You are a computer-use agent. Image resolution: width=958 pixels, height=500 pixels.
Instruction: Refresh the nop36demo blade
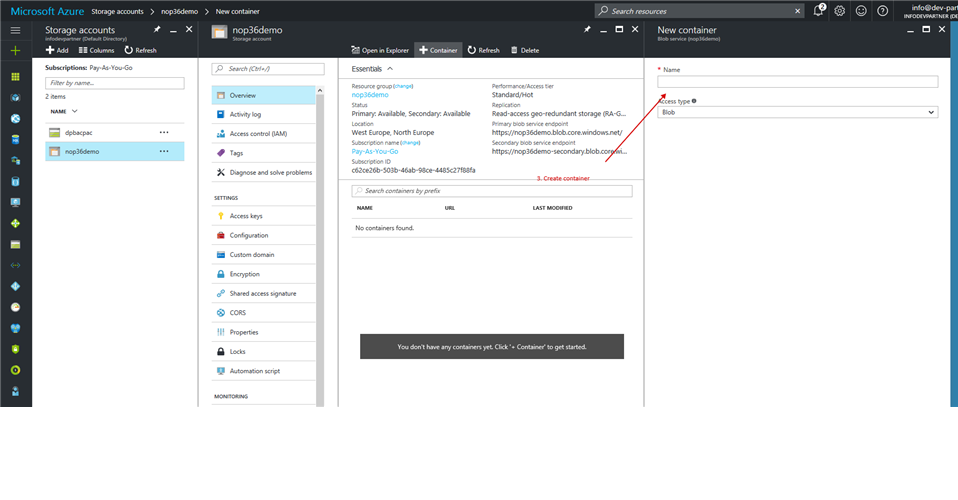point(483,50)
